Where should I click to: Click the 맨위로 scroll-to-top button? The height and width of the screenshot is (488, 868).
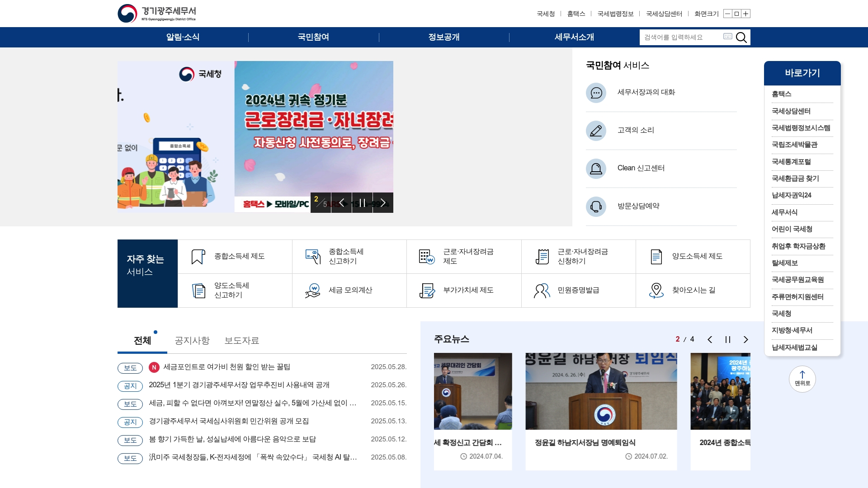(x=802, y=379)
